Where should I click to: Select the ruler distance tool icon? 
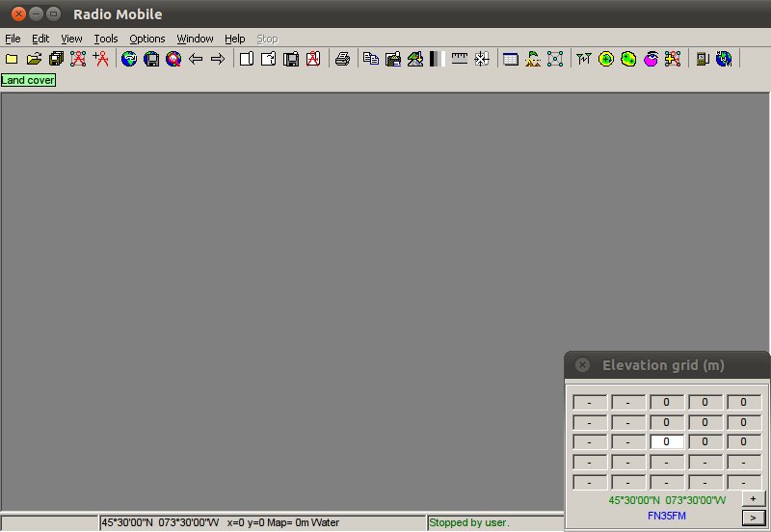coord(460,59)
